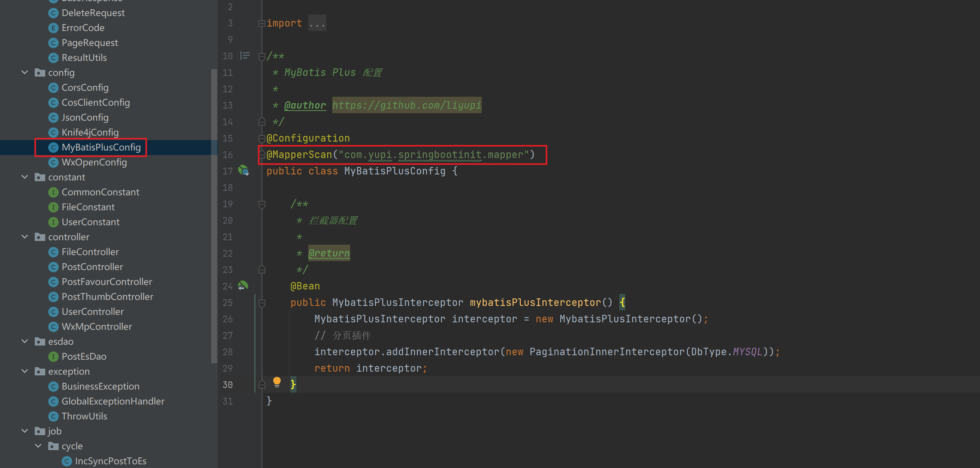The width and height of the screenshot is (980, 468).
Task: Click the Spring bean gutter icon beside MyBatisPlusConfig class
Action: (243, 171)
